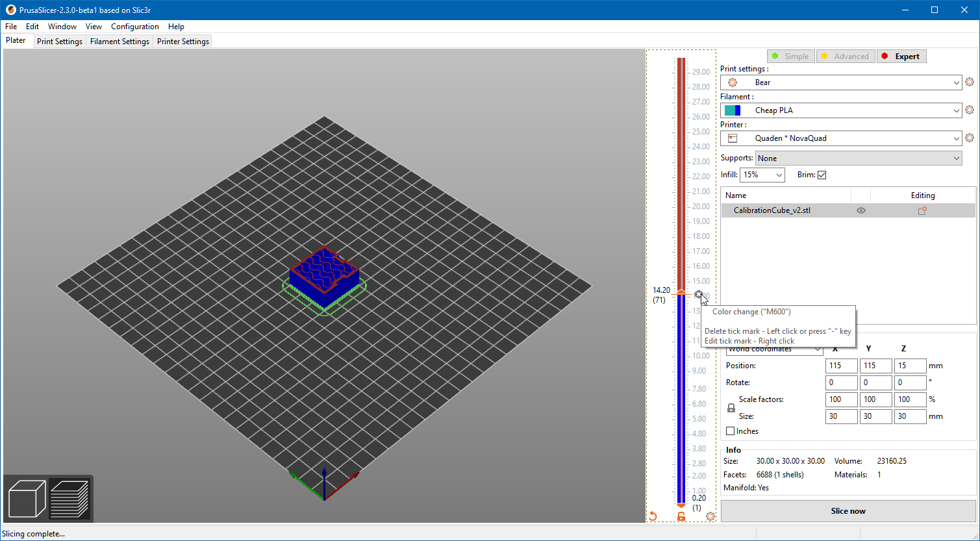
Task: Switch to Print Settings tab
Action: pos(60,42)
